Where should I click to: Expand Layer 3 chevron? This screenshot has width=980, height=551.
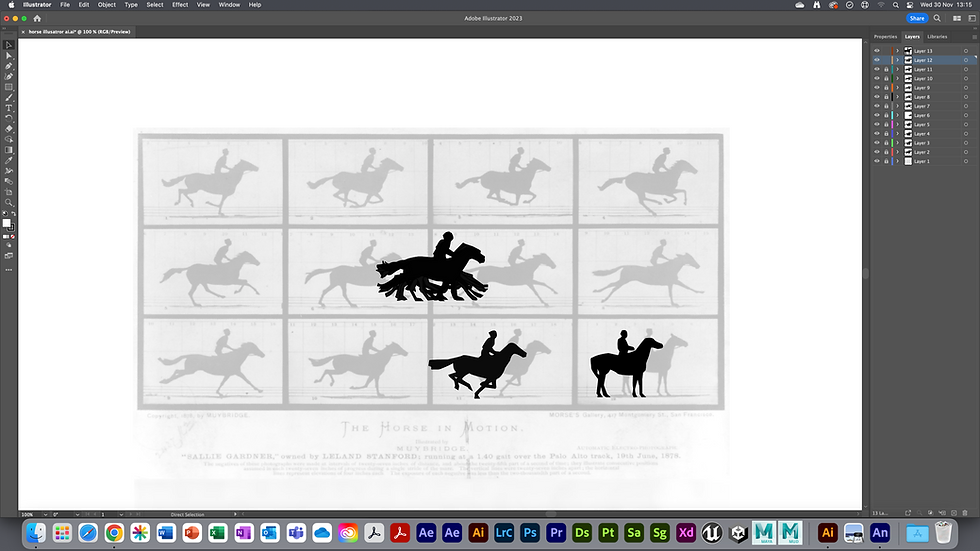[x=898, y=143]
